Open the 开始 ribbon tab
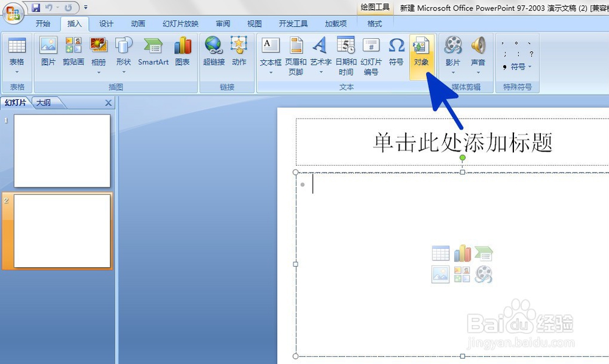This screenshot has height=364, width=609. [43, 24]
